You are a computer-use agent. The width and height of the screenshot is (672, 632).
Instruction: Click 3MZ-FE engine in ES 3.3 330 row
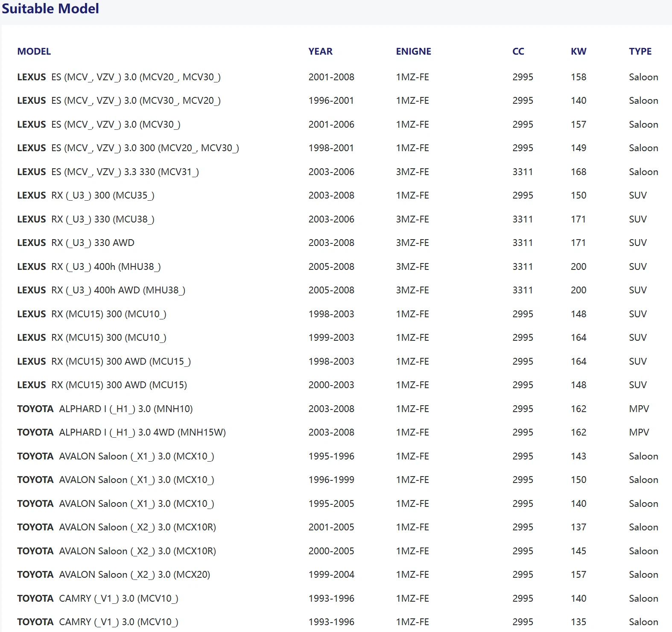pyautogui.click(x=412, y=172)
